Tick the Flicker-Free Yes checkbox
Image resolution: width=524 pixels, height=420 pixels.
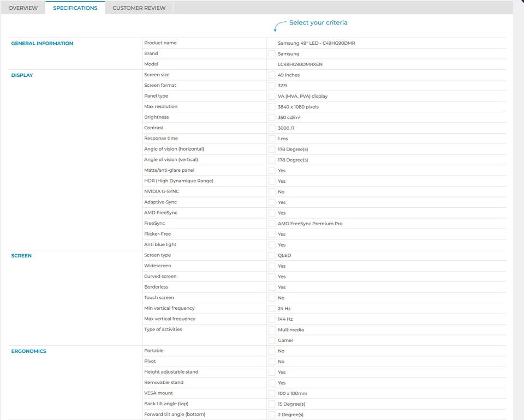(x=272, y=235)
